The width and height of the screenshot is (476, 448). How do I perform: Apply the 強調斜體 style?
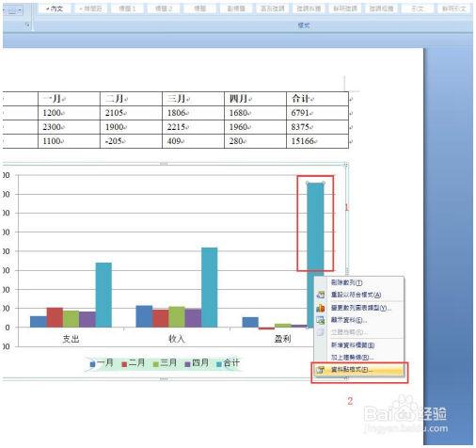coord(309,8)
